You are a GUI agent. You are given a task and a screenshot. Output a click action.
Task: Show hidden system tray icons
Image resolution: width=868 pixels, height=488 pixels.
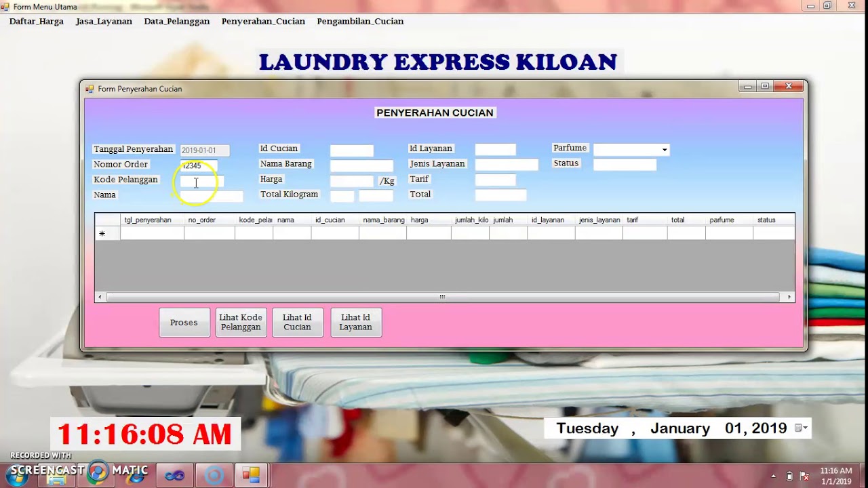[x=774, y=476]
